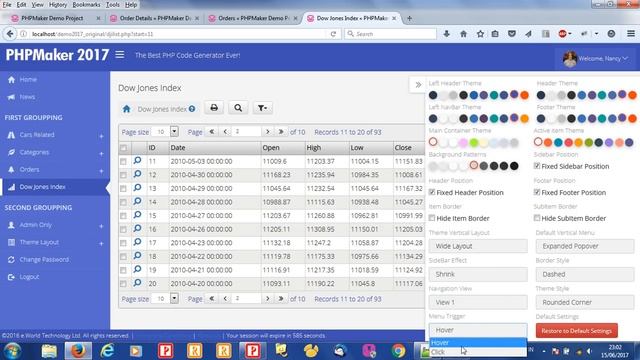This screenshot has height=360, width=640.
Task: Open News link in sidebar
Action: point(27,97)
